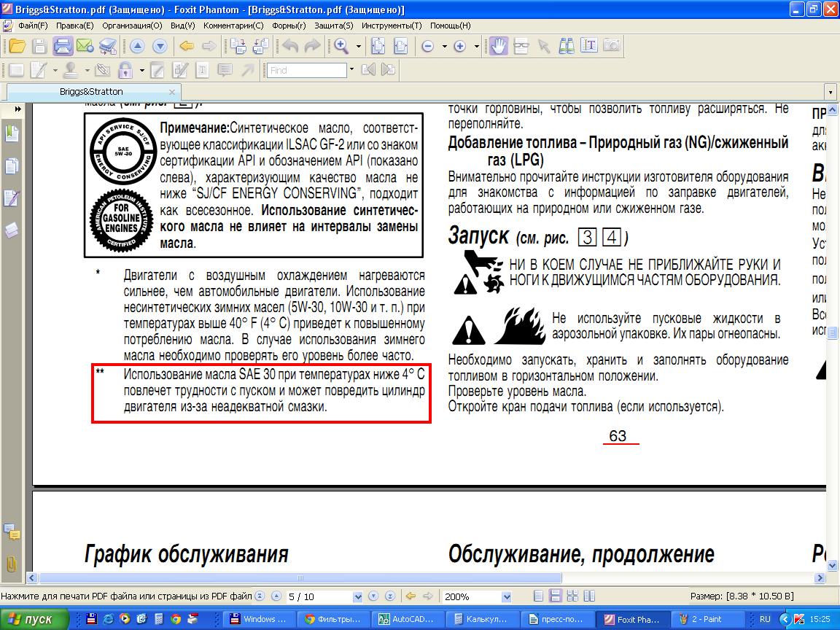The image size is (840, 630).
Task: Click the binoculars search icon
Action: pyautogui.click(x=567, y=46)
